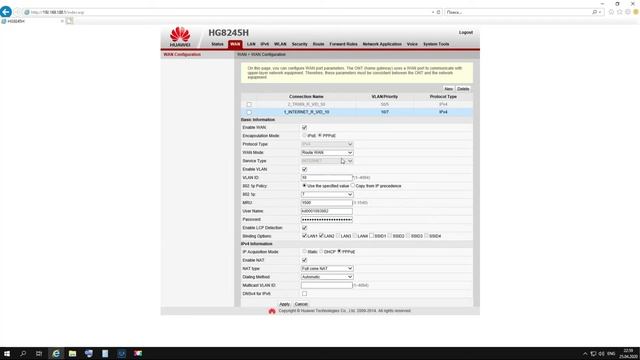
Task: Select the IPoE encapsulation radio button
Action: pyautogui.click(x=304, y=135)
